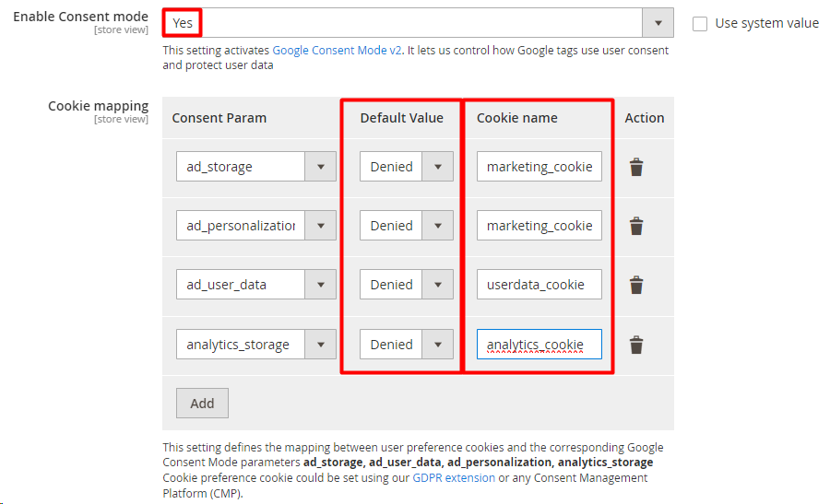Remove the ad_user_data row via trash icon
The image size is (830, 504).
click(x=636, y=285)
